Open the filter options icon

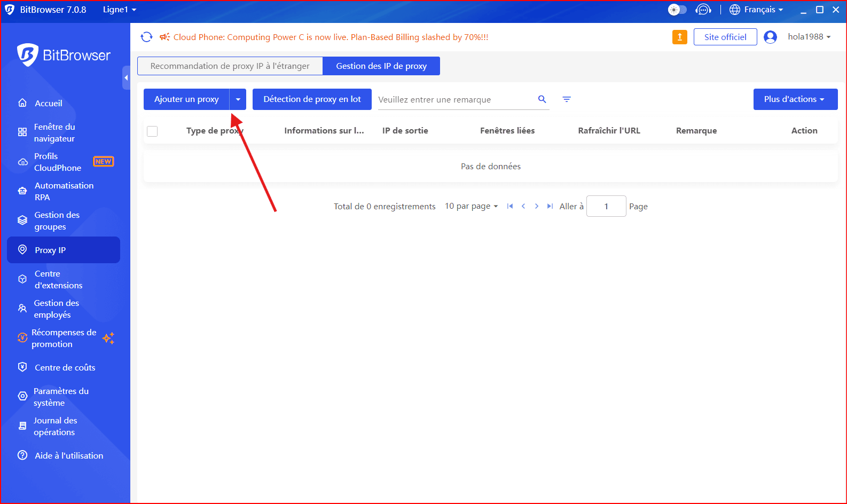coord(567,99)
